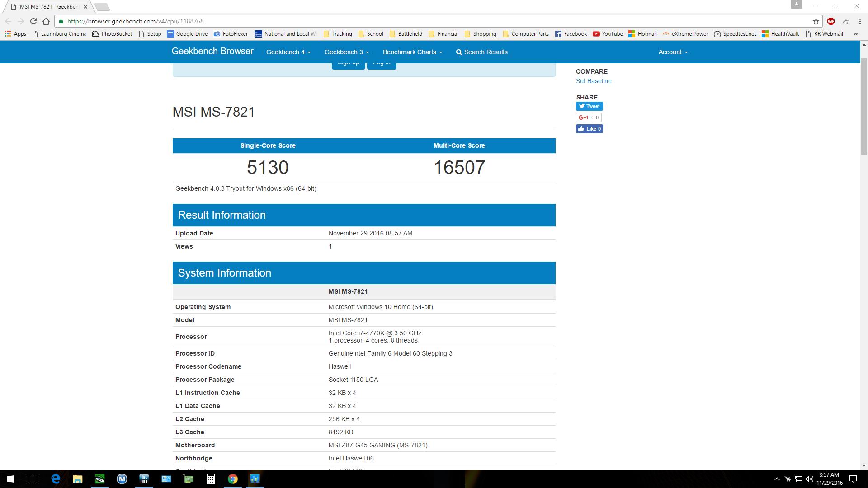Open the Windows Start menu

[x=11, y=479]
